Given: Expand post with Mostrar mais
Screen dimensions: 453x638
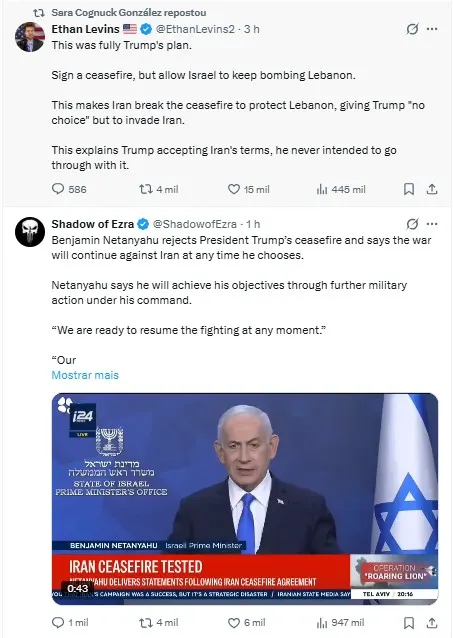Looking at the screenshot, I should click(x=85, y=375).
